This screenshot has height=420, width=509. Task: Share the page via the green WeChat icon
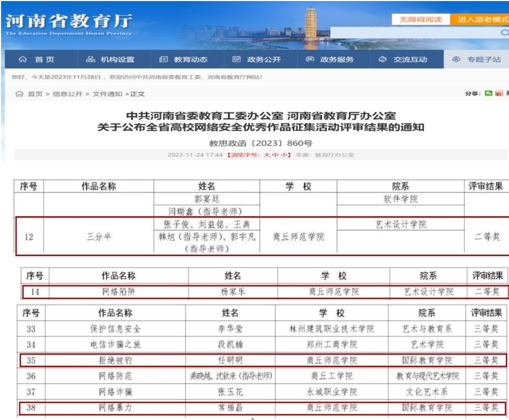[x=488, y=93]
